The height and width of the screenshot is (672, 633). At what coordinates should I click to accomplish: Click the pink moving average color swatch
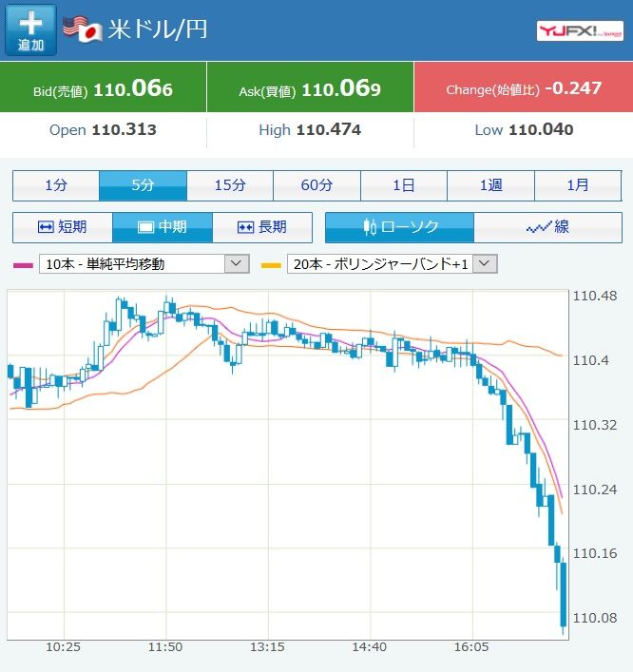point(23,265)
